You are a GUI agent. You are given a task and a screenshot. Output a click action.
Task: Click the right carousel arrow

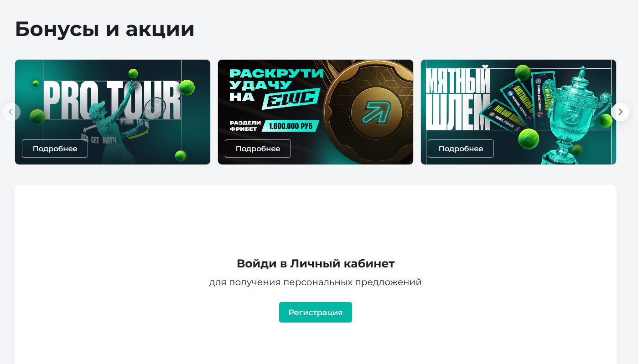[620, 112]
